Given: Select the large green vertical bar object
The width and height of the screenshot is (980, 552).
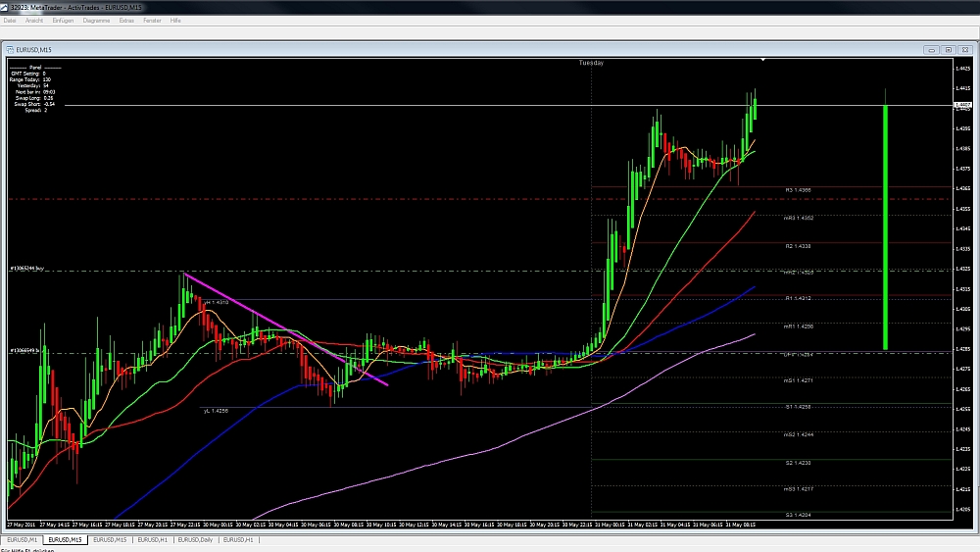Looking at the screenshot, I should click(886, 227).
